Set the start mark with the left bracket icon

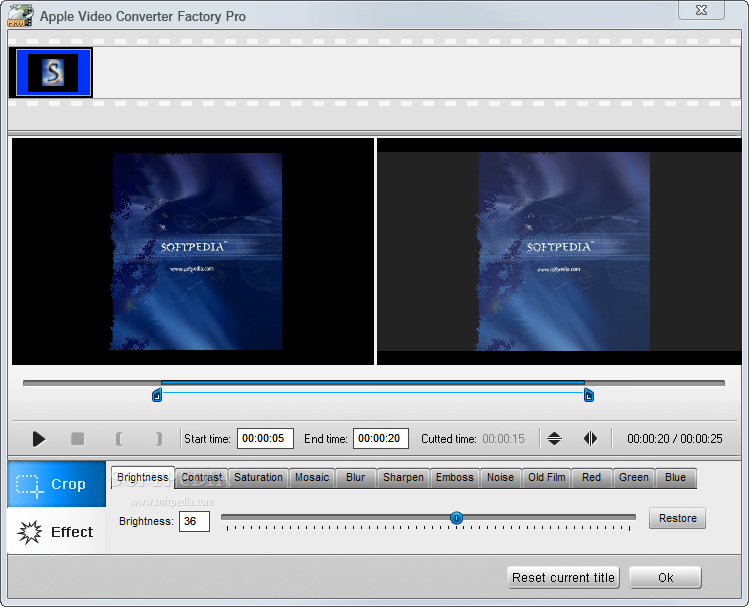[x=118, y=438]
